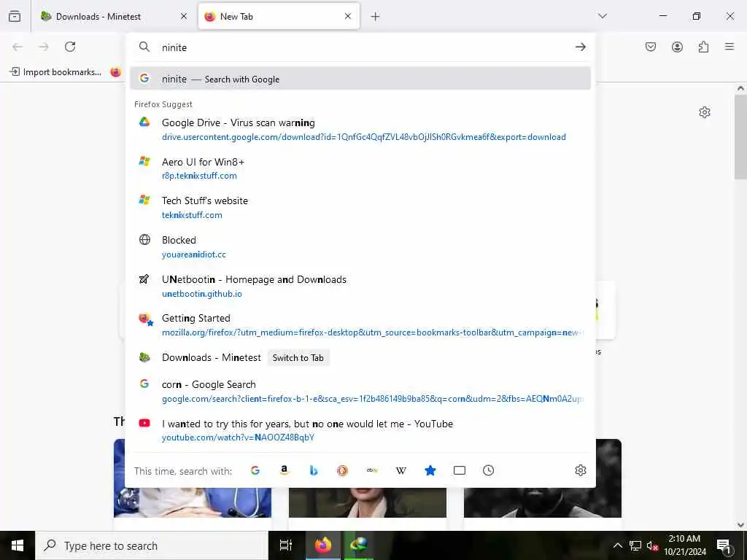Click the unetbootin.github.io URL
This screenshot has height=560, width=747.
202,294
